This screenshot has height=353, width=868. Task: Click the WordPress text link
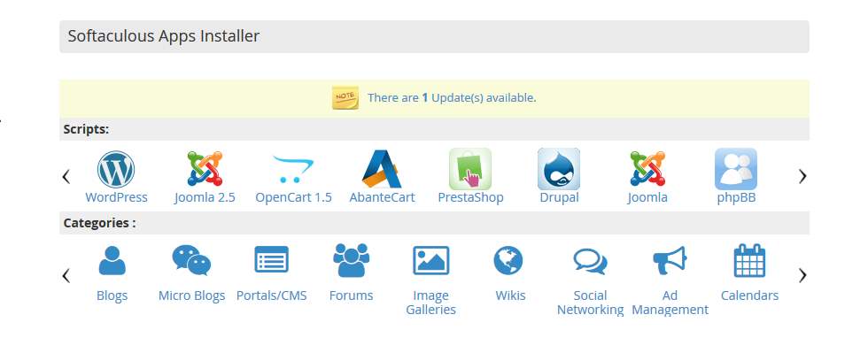[116, 197]
